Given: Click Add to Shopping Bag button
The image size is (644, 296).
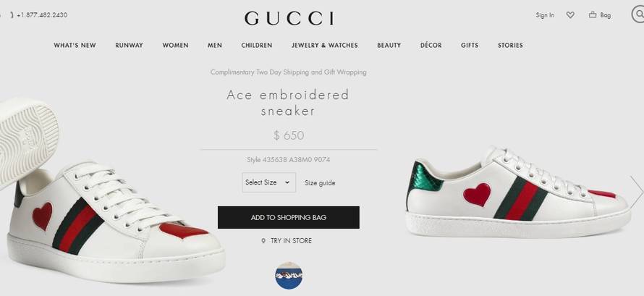Looking at the screenshot, I should click(288, 217).
